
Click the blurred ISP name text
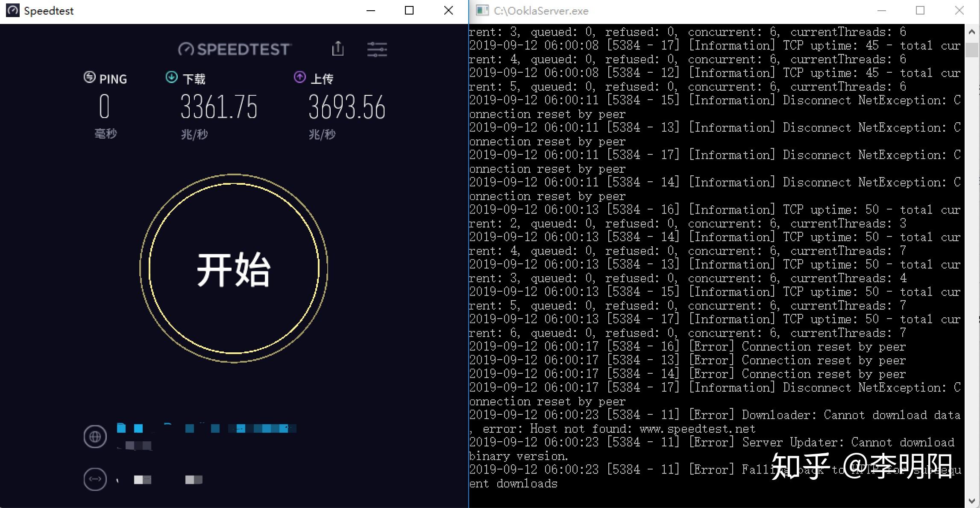206,428
